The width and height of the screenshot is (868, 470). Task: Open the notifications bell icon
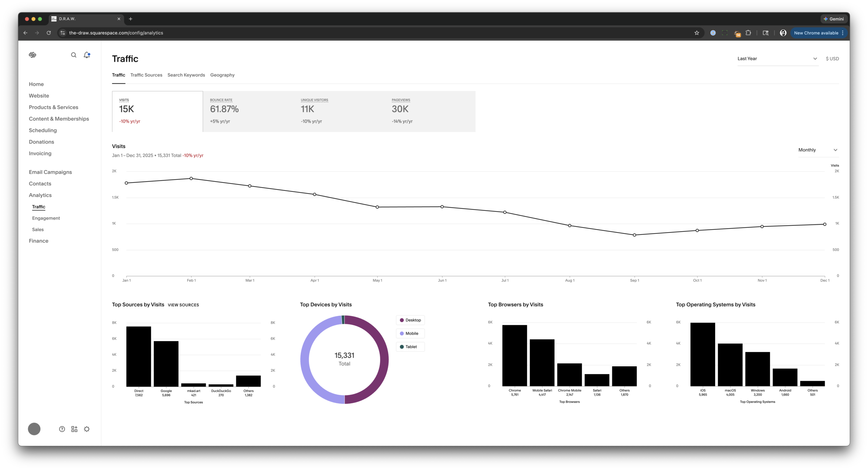(87, 55)
